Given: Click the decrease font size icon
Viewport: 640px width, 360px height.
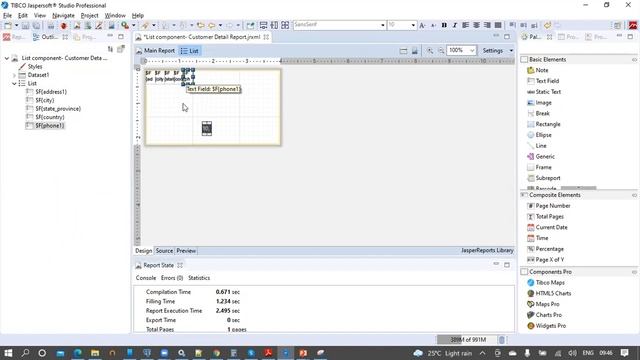Looking at the screenshot, I should 433,25.
